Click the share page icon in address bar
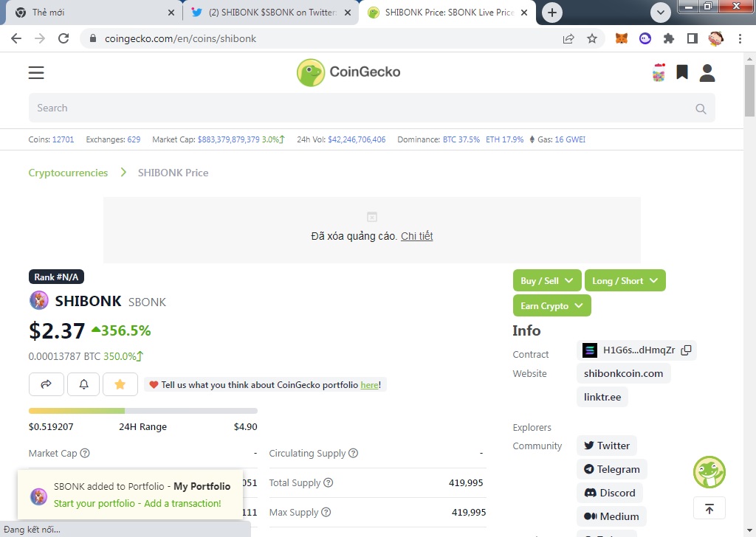Image resolution: width=756 pixels, height=537 pixels. [x=568, y=38]
